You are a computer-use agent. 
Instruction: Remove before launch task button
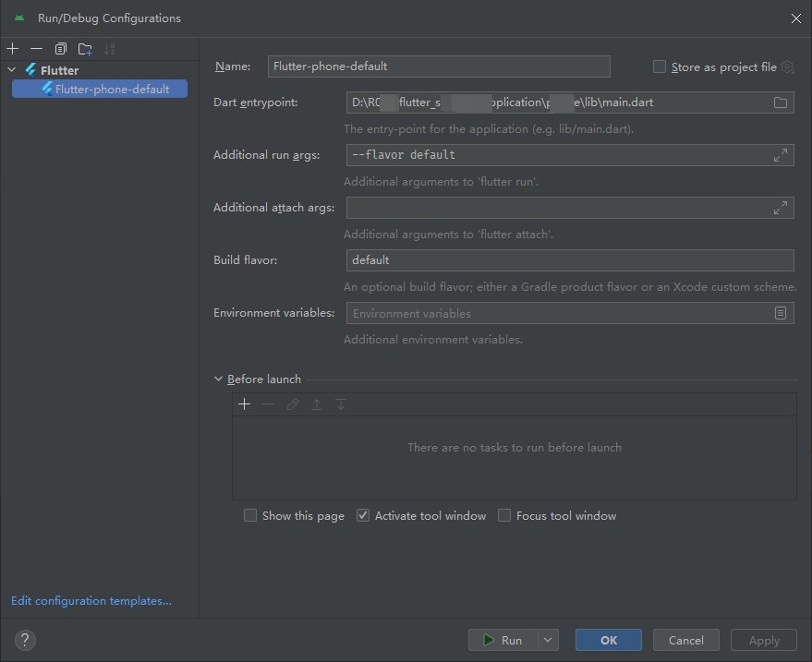268,404
